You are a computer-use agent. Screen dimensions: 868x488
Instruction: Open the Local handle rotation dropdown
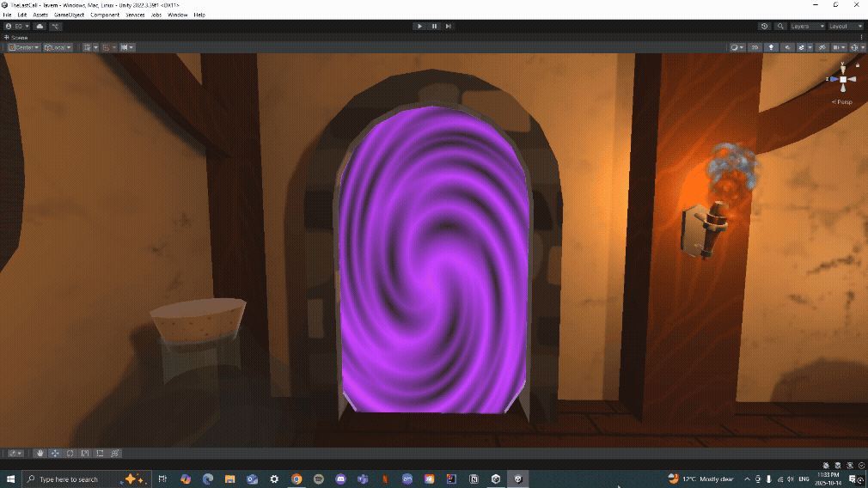click(58, 47)
